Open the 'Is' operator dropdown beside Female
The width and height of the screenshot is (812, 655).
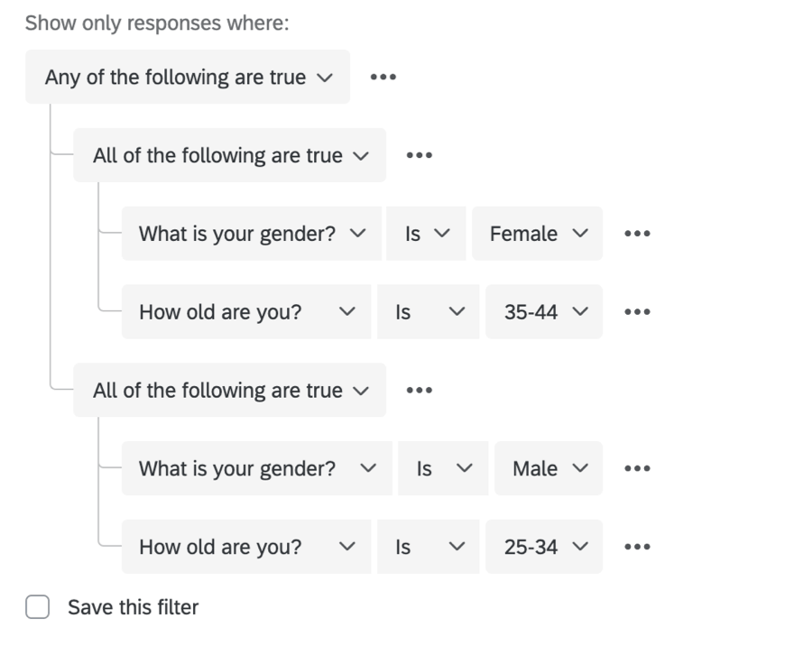pyautogui.click(x=427, y=235)
